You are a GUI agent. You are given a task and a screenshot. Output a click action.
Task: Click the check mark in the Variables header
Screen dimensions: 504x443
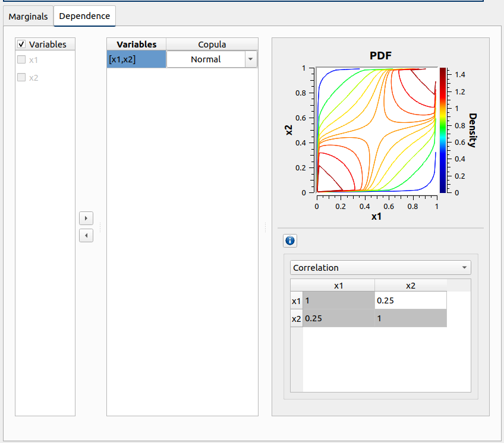pos(21,44)
